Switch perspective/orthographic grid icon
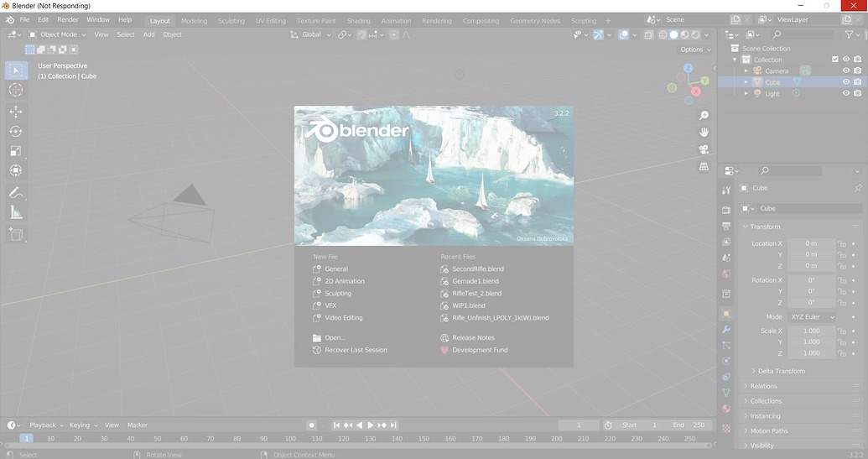Viewport: 868px width, 459px height. 704,167
